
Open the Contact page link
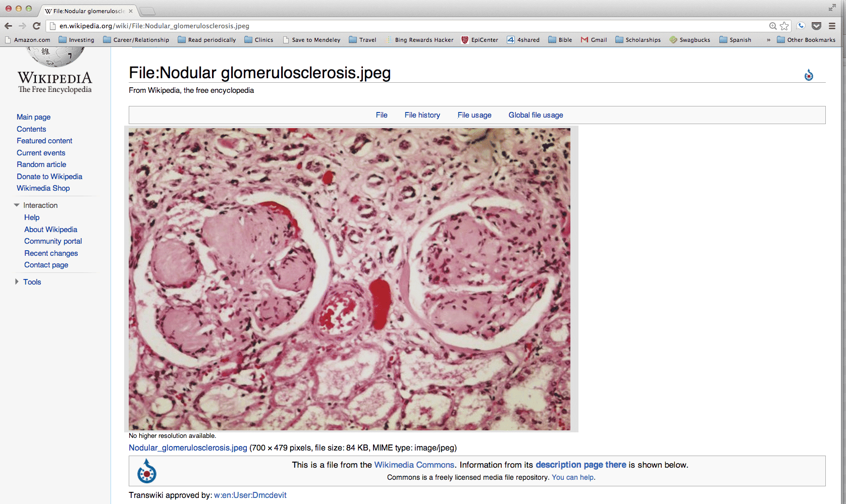46,265
